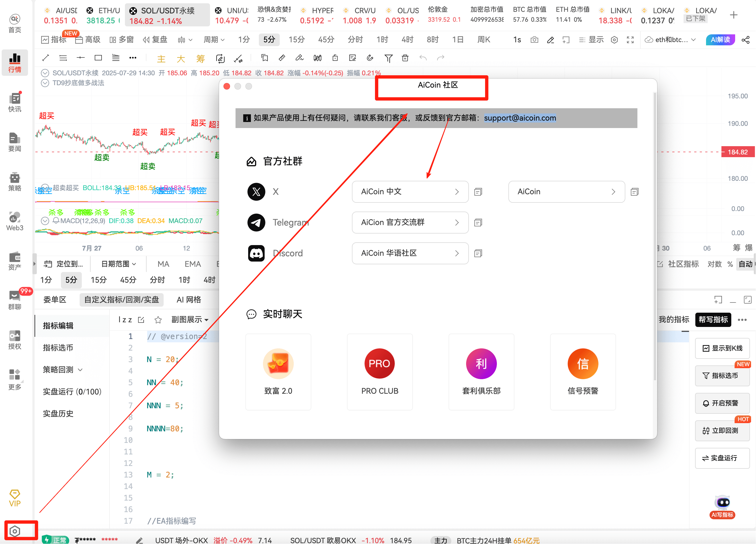The width and height of the screenshot is (756, 544).
Task: Open the AI写指标 robot assistant
Action: click(x=722, y=506)
